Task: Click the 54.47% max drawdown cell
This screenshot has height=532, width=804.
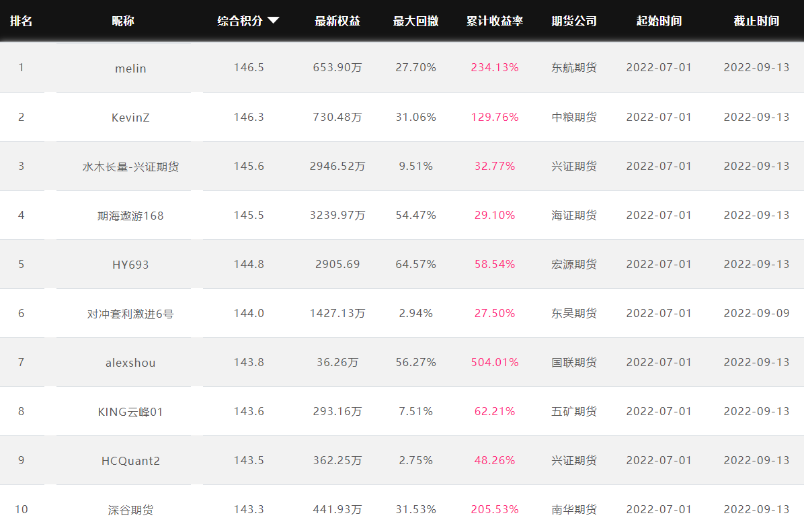Action: pyautogui.click(x=416, y=215)
